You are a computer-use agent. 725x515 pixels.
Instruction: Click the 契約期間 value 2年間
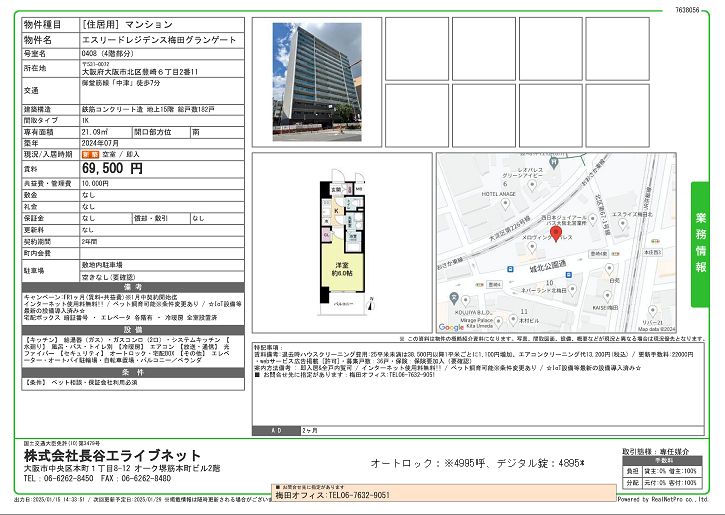coord(90,241)
